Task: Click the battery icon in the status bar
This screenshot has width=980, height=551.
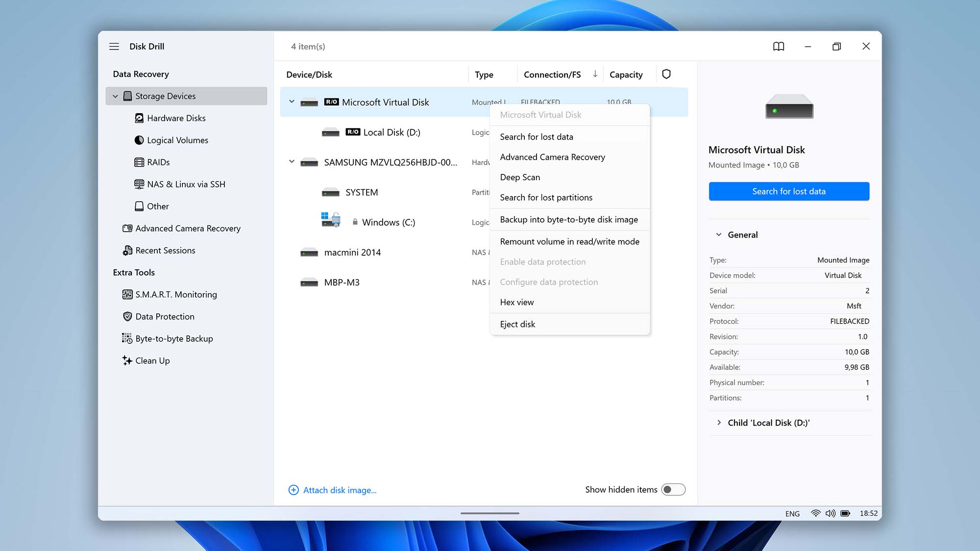Action: pos(845,513)
